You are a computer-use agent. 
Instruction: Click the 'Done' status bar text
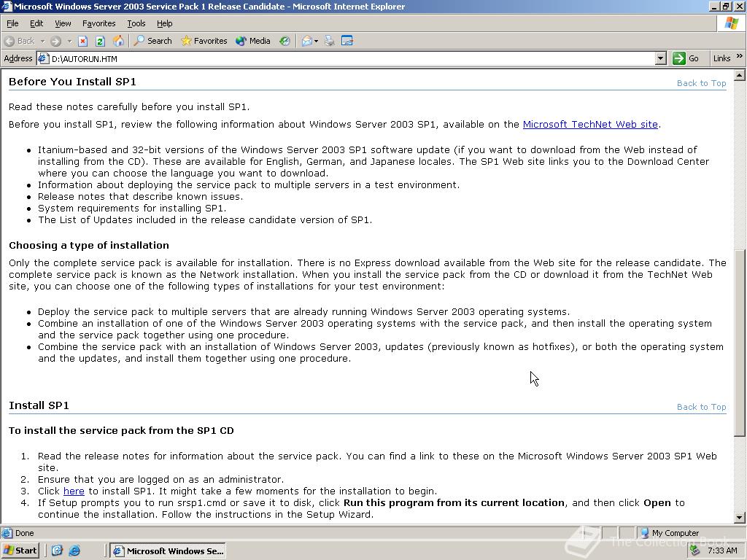(x=24, y=533)
